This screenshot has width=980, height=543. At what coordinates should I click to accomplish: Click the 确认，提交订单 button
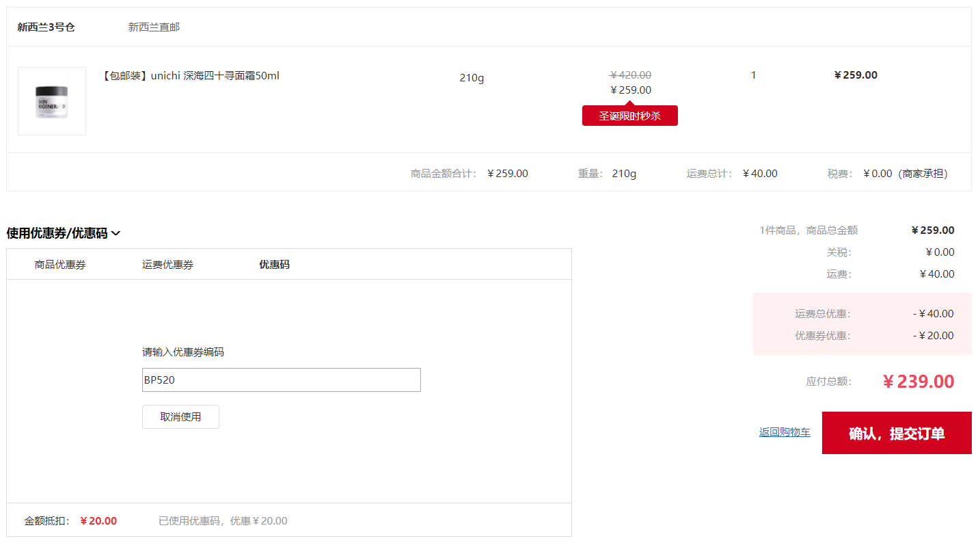(x=896, y=432)
